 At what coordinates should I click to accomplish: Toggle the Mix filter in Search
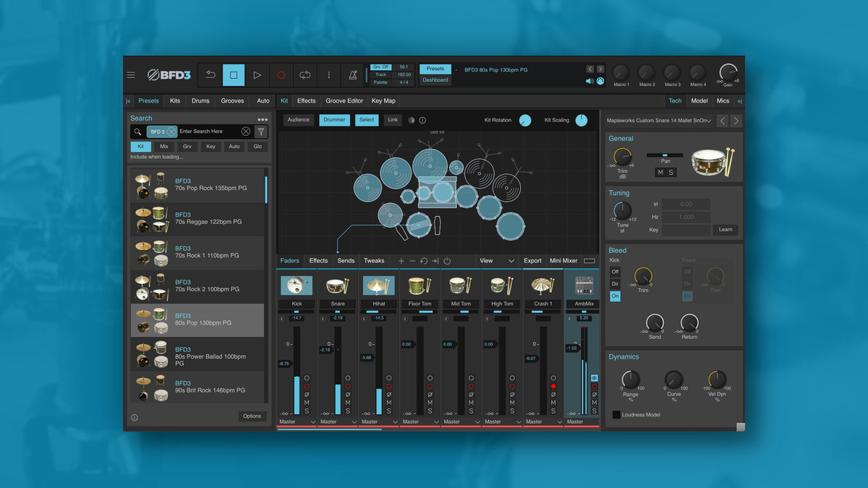[x=164, y=146]
